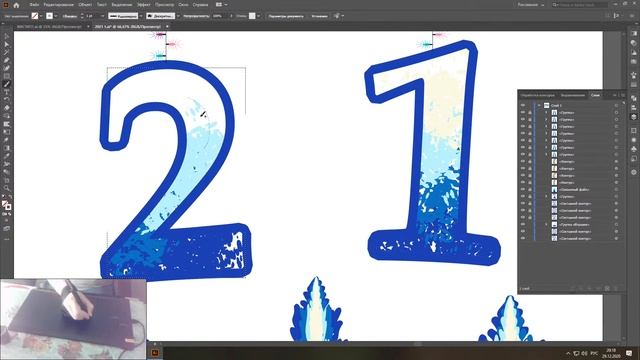Select the Direct Selection tool
This screenshot has width=640, height=360.
pos(7,44)
